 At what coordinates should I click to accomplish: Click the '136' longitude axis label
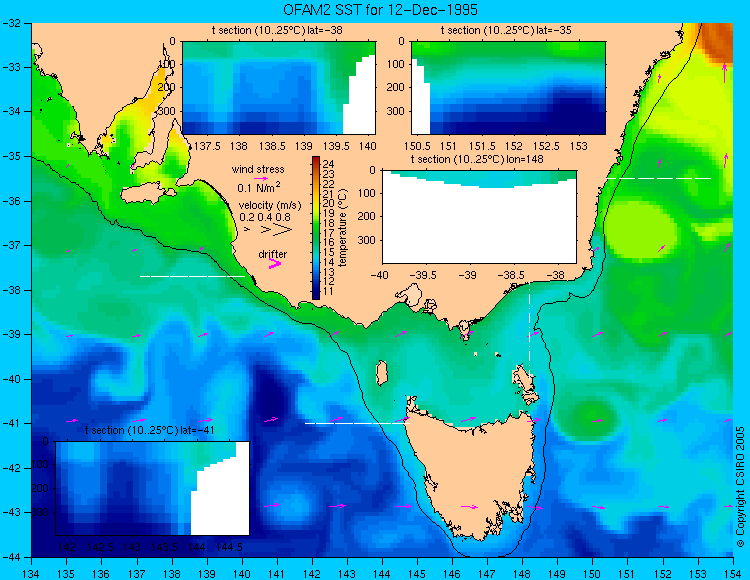coord(101,574)
